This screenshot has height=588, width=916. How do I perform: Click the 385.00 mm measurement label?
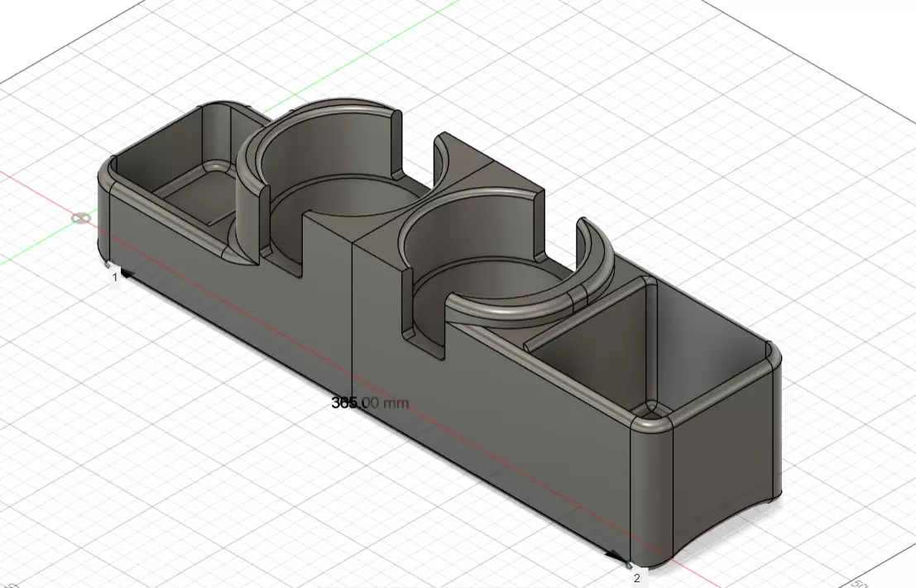point(370,402)
